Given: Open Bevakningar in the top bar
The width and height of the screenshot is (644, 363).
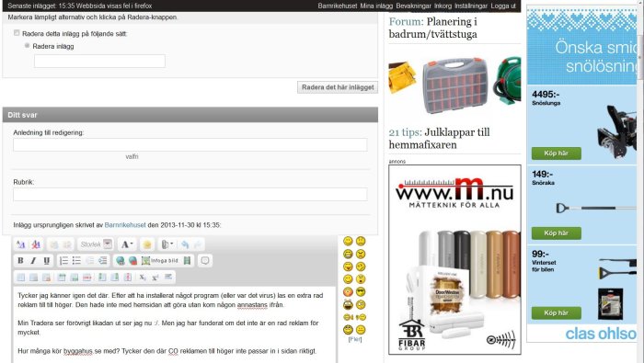Looking at the screenshot, I should [x=414, y=6].
